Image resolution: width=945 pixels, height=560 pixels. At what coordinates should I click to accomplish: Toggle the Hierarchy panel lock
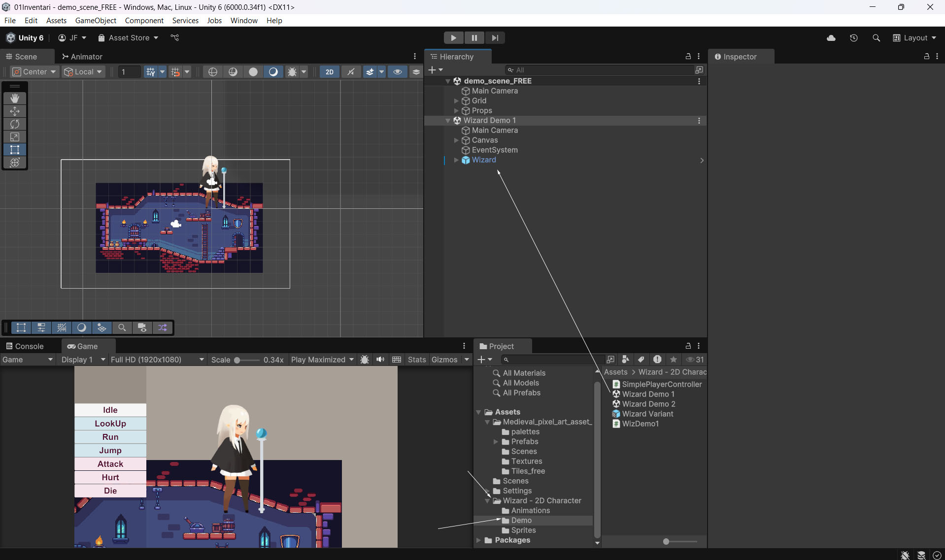[x=688, y=57]
